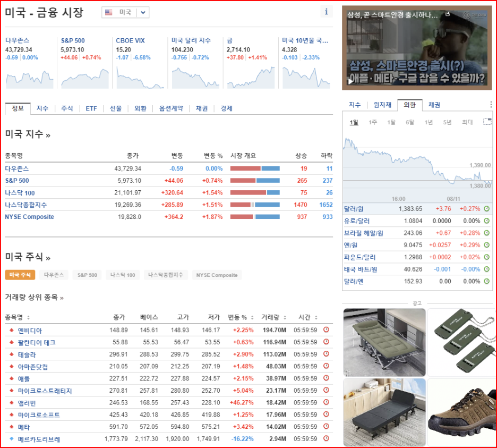Open the NYSE Composite index link

coord(30,217)
